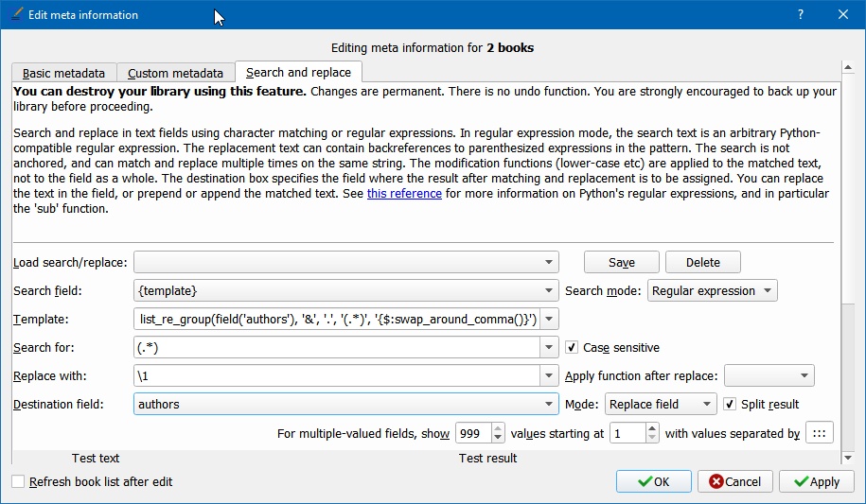Disable the Split result checkbox
The width and height of the screenshot is (866, 504).
[x=730, y=405]
